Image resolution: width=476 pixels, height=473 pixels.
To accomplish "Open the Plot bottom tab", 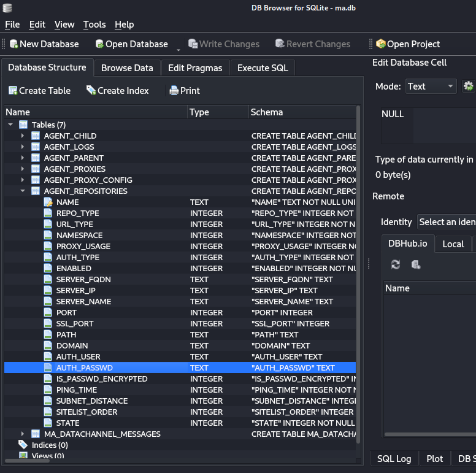I will [435, 458].
